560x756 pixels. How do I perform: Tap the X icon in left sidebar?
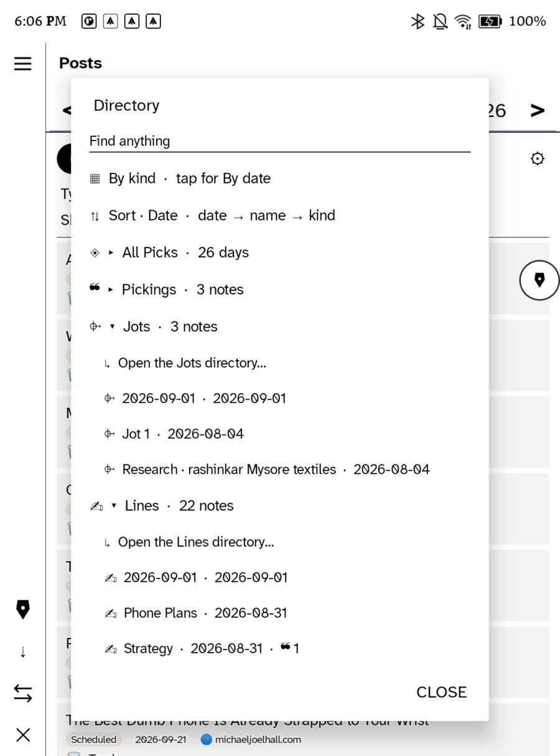pyautogui.click(x=23, y=735)
